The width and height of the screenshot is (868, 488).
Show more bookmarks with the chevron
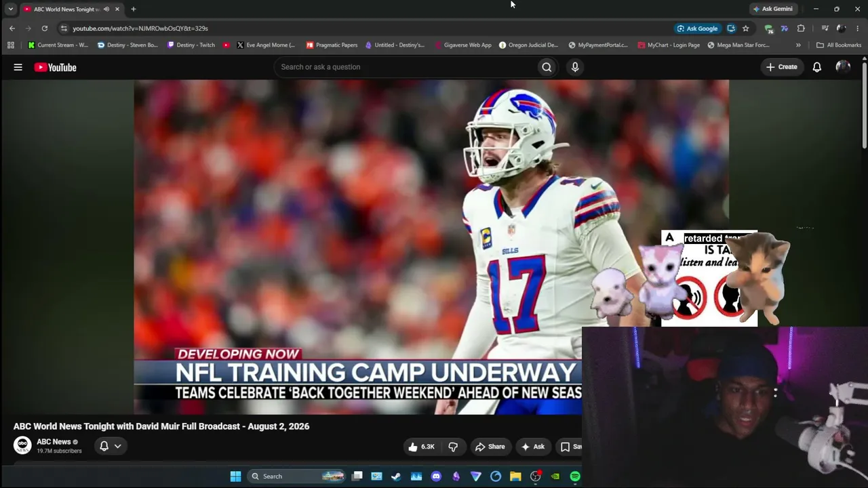(798, 45)
